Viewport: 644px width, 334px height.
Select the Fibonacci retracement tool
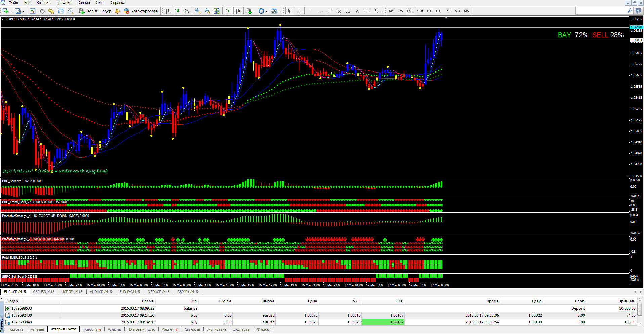[348, 11]
